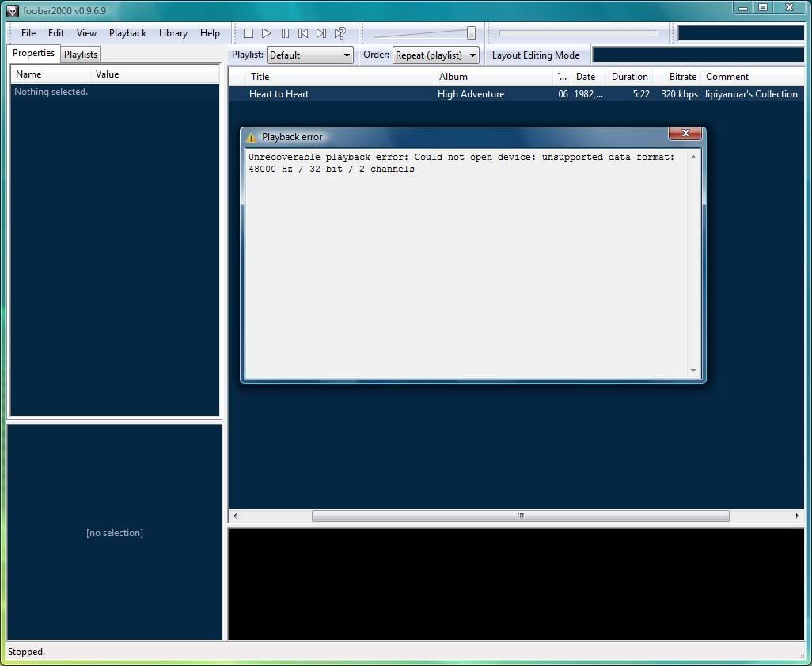The height and width of the screenshot is (666, 812).
Task: Open the Help menu
Action: [x=210, y=33]
